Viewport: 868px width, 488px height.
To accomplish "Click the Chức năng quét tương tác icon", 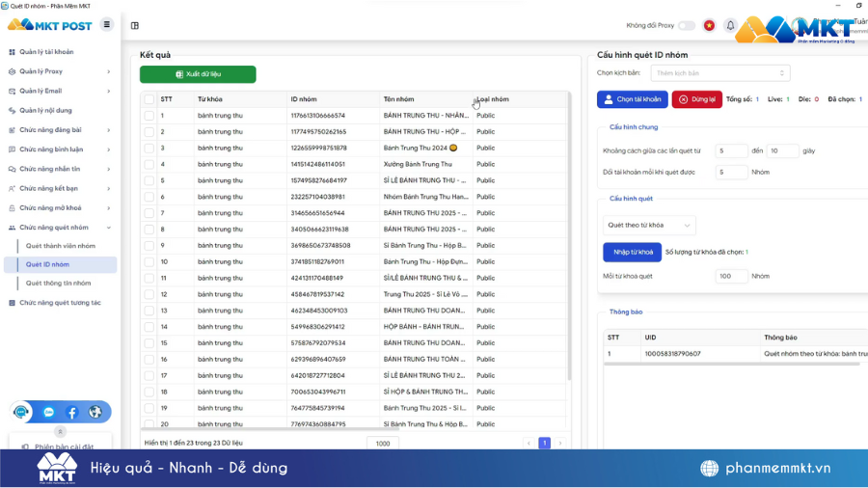I will point(13,303).
